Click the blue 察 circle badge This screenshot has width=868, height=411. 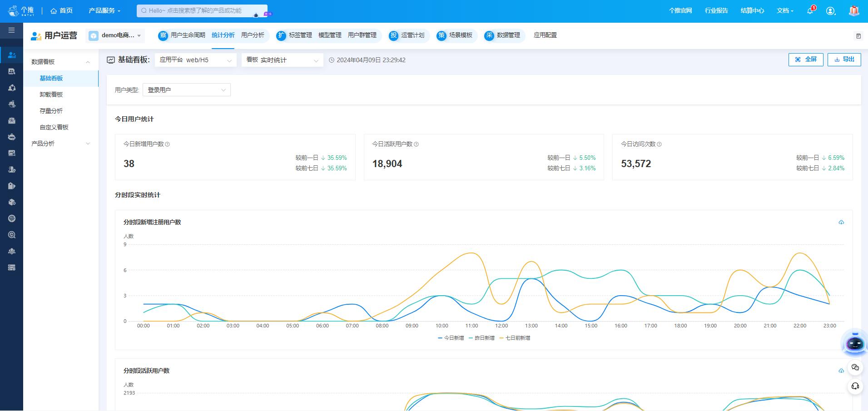pyautogui.click(x=163, y=36)
